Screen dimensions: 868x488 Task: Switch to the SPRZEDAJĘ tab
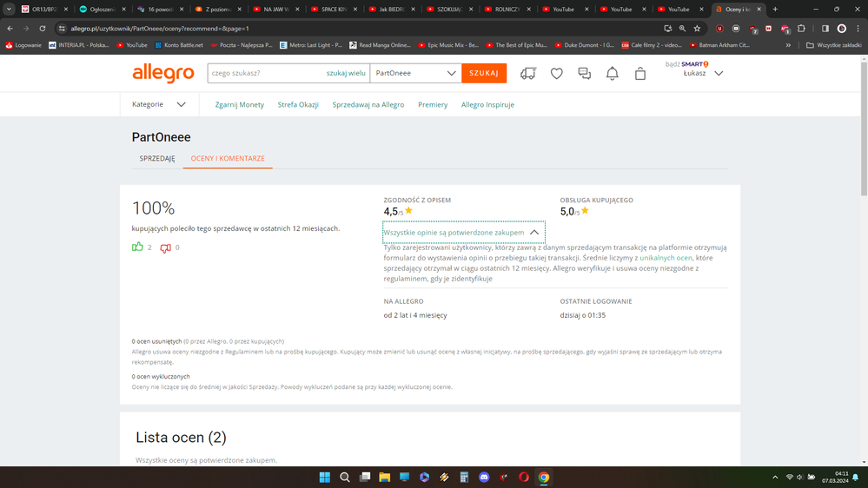pyautogui.click(x=157, y=158)
